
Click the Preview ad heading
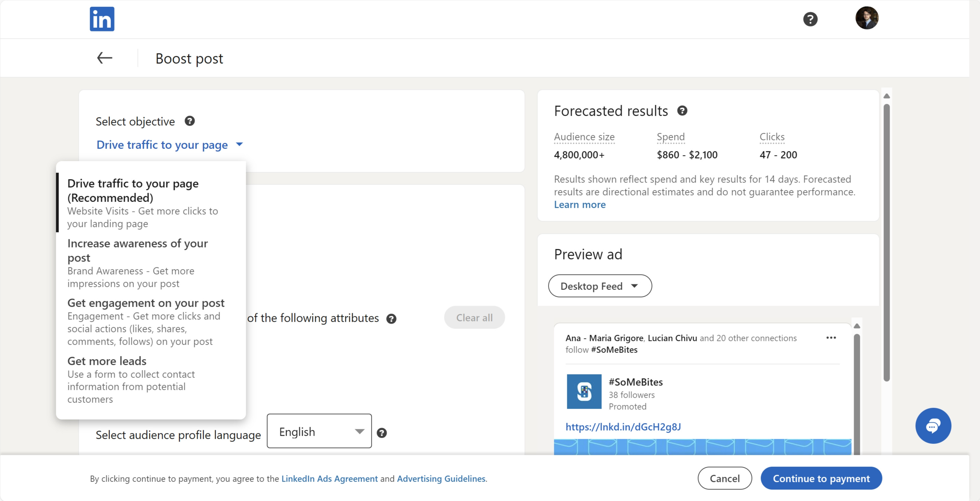click(588, 254)
